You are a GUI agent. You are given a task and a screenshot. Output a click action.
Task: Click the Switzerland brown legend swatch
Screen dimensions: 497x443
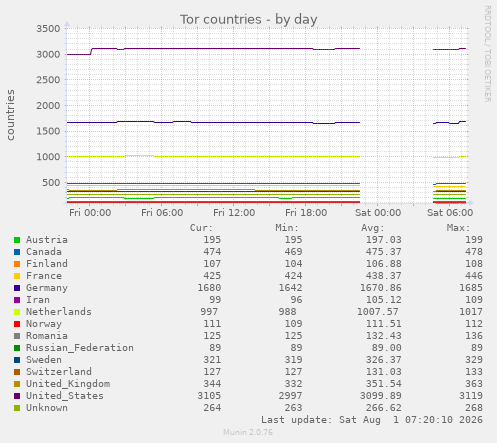click(x=17, y=372)
